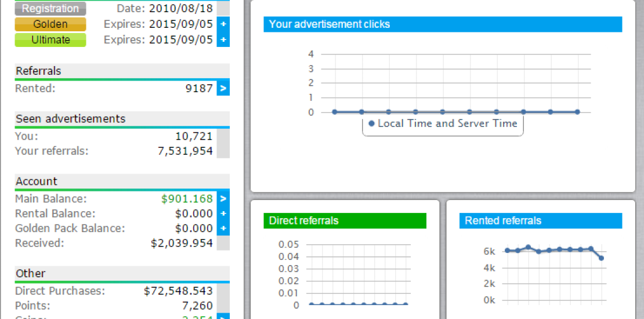The height and width of the screenshot is (319, 644).
Task: Click the gray Registration badge
Action: click(50, 9)
